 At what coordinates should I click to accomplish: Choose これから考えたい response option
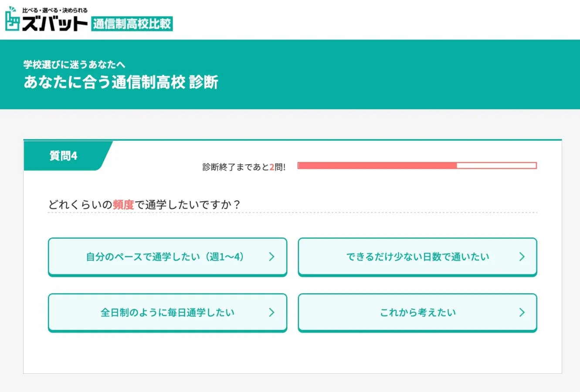[x=417, y=312]
